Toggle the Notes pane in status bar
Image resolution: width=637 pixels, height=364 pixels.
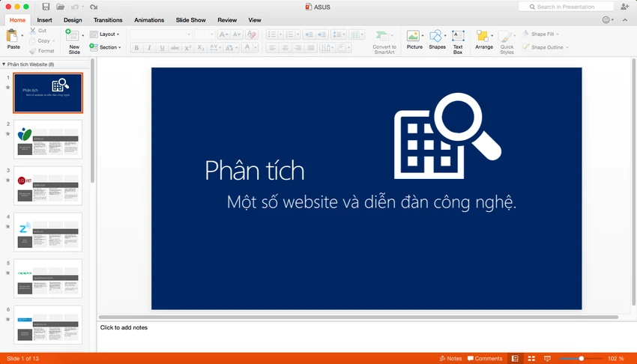click(450, 358)
